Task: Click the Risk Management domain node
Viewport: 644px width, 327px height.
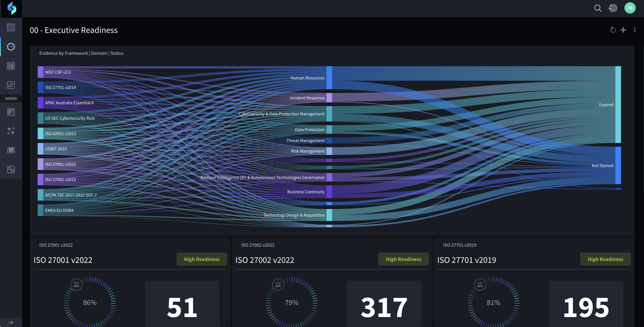Action: (x=329, y=151)
